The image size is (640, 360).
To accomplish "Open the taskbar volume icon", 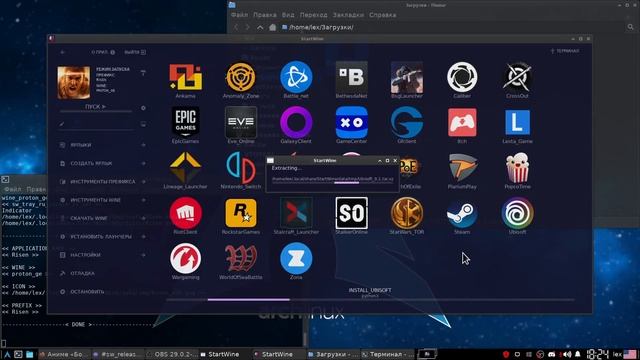I will click(x=567, y=354).
